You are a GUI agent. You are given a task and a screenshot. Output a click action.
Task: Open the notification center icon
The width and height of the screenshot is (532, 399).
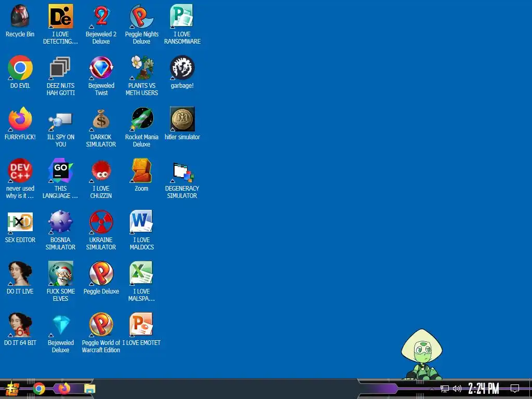(515, 389)
